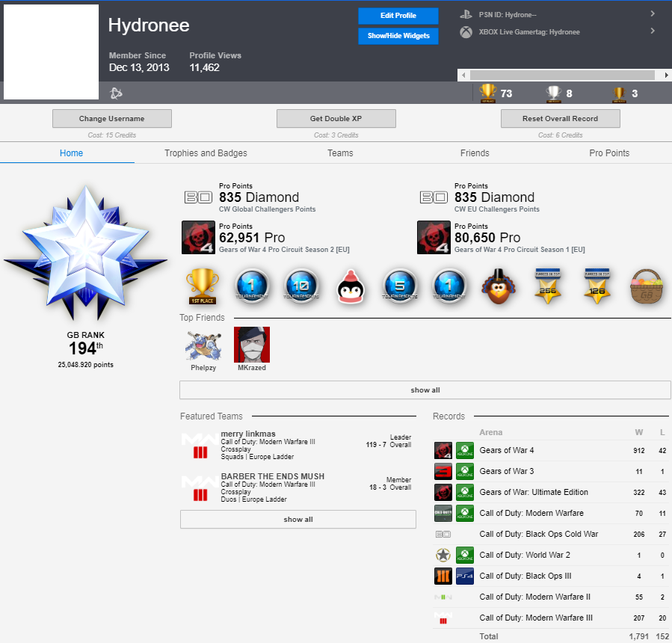Open the Pro Points tab
The image size is (672, 643).
tap(609, 153)
